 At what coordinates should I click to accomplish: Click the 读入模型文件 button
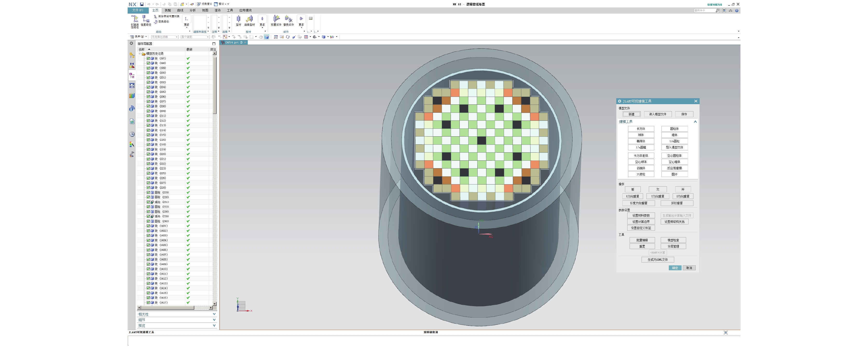tap(658, 114)
